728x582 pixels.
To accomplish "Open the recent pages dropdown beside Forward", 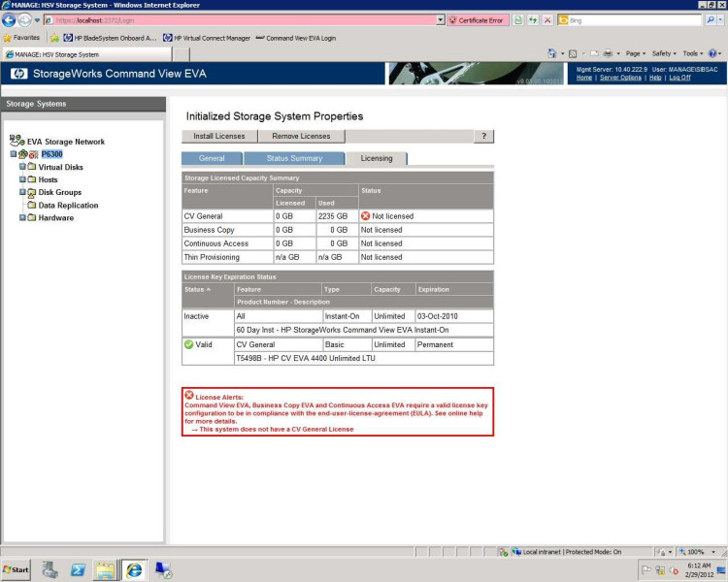I will [37, 20].
